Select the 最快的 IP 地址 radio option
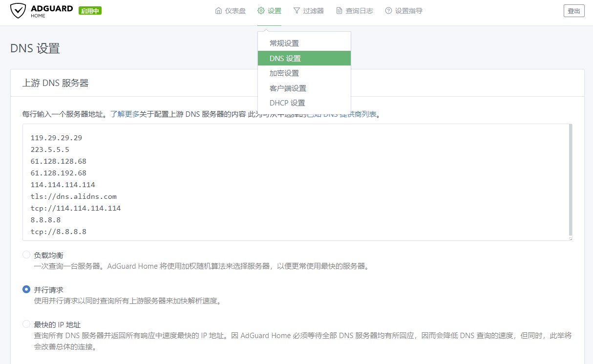The width and height of the screenshot is (593, 364). [x=26, y=324]
